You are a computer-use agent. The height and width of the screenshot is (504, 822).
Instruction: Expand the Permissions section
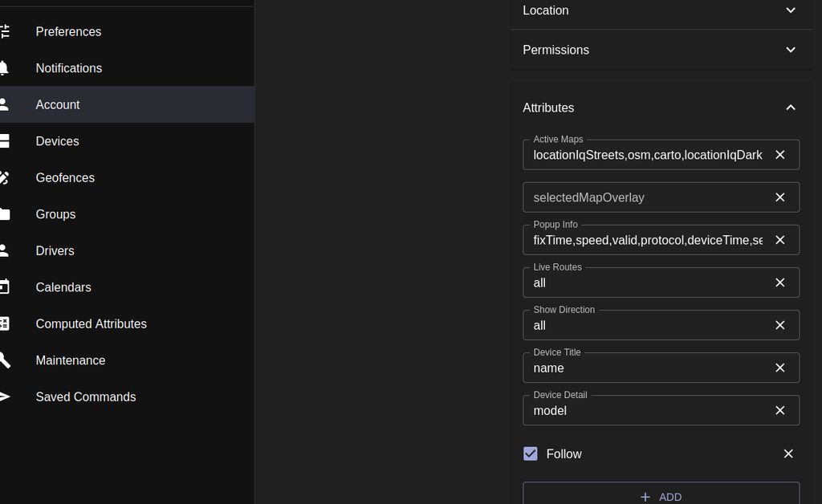tap(790, 50)
